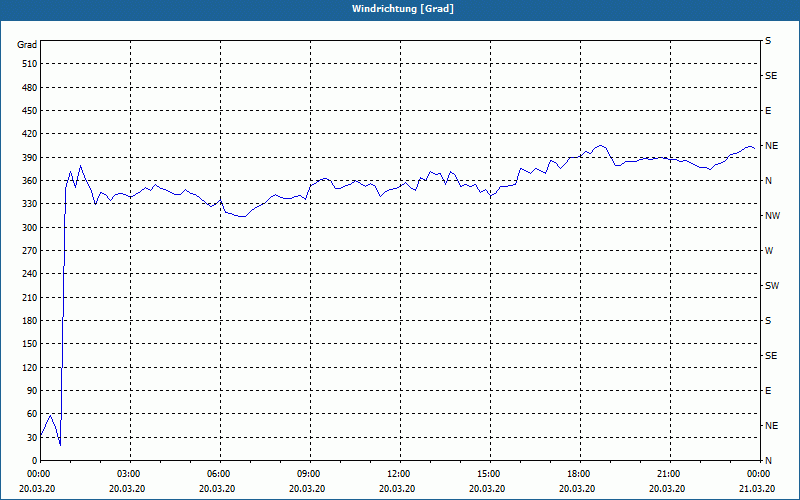Click the 240 y-axis value
Image resolution: width=800 pixels, height=500 pixels.
[x=30, y=274]
